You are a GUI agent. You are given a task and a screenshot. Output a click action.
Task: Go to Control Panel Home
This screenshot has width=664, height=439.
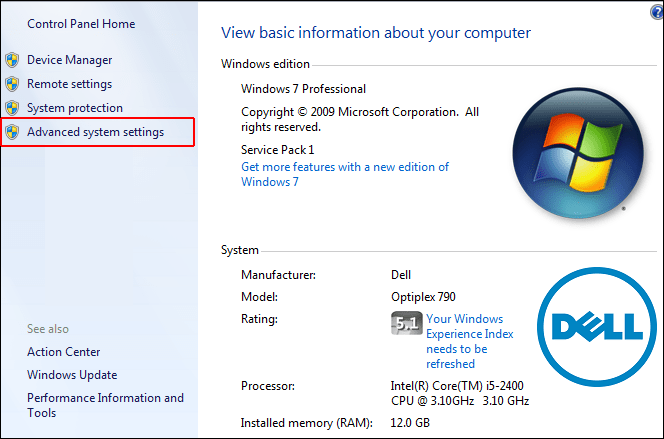tap(81, 23)
